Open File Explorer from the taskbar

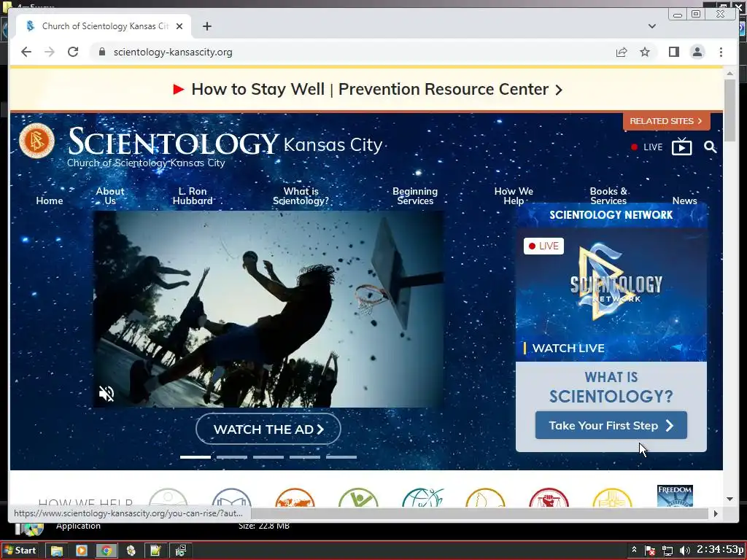point(57,551)
